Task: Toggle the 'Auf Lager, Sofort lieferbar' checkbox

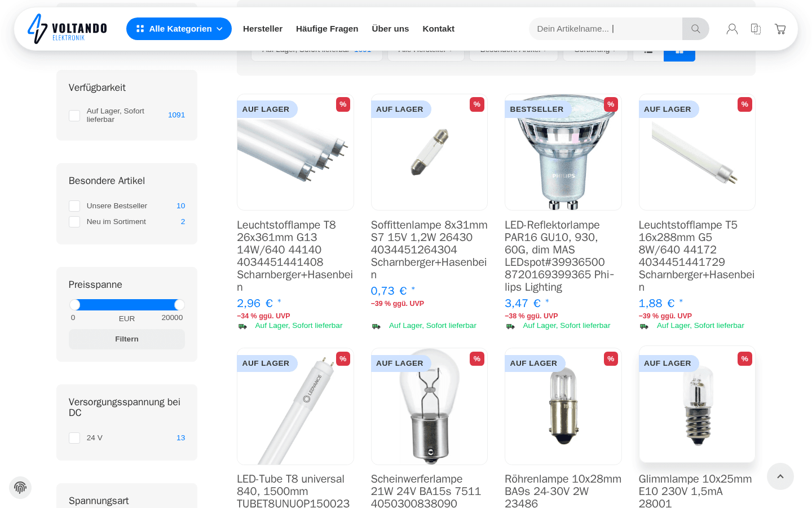Action: [x=74, y=115]
